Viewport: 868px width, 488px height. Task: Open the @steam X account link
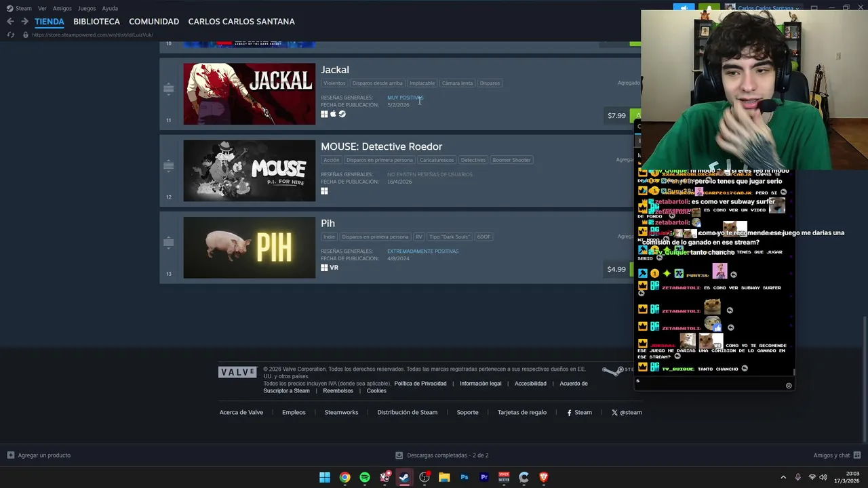click(627, 412)
